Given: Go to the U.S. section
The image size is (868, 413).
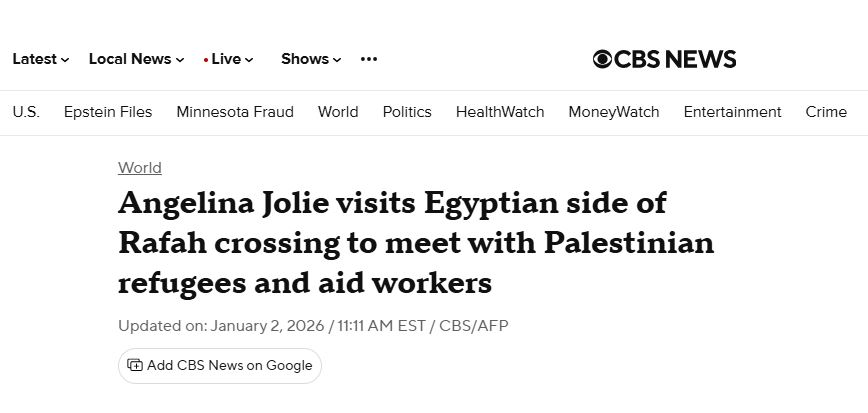Looking at the screenshot, I should tap(26, 112).
